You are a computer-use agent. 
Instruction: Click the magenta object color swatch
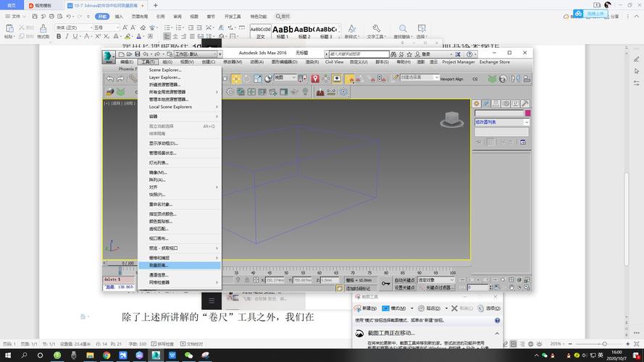(x=528, y=113)
